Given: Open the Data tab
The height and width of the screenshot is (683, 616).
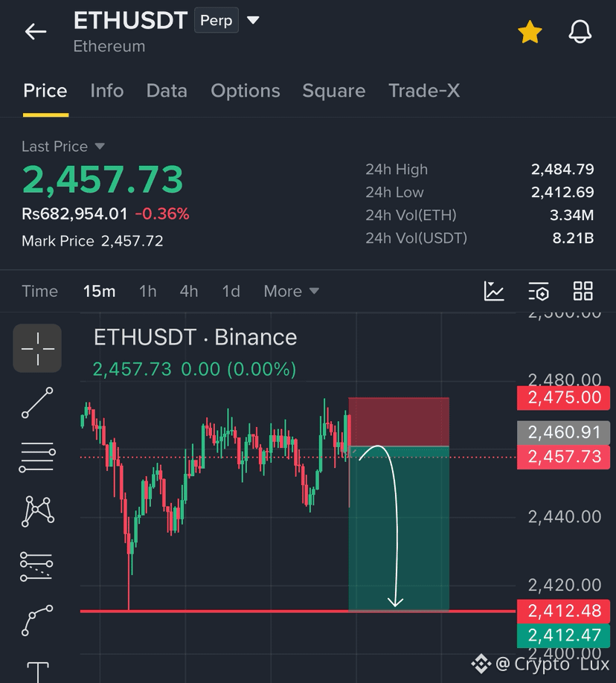Looking at the screenshot, I should pos(167,91).
